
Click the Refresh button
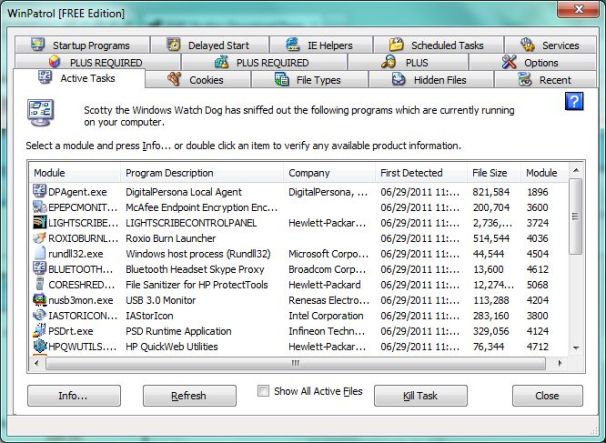[189, 395]
